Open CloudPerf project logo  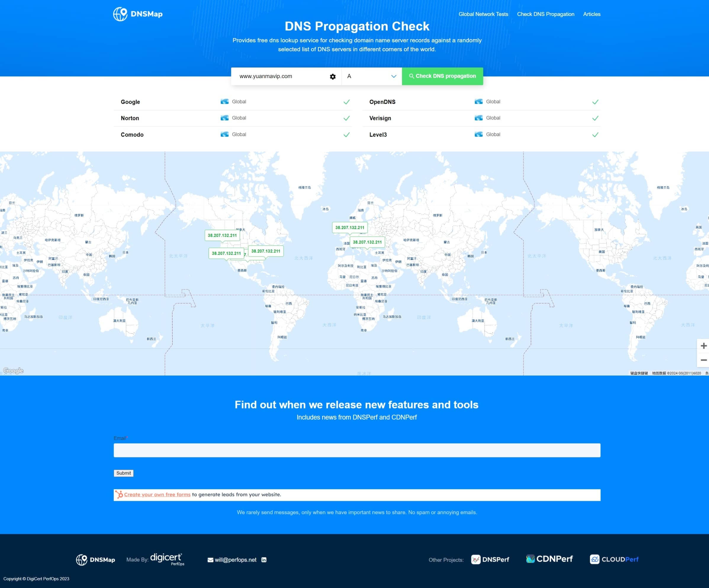[614, 559]
